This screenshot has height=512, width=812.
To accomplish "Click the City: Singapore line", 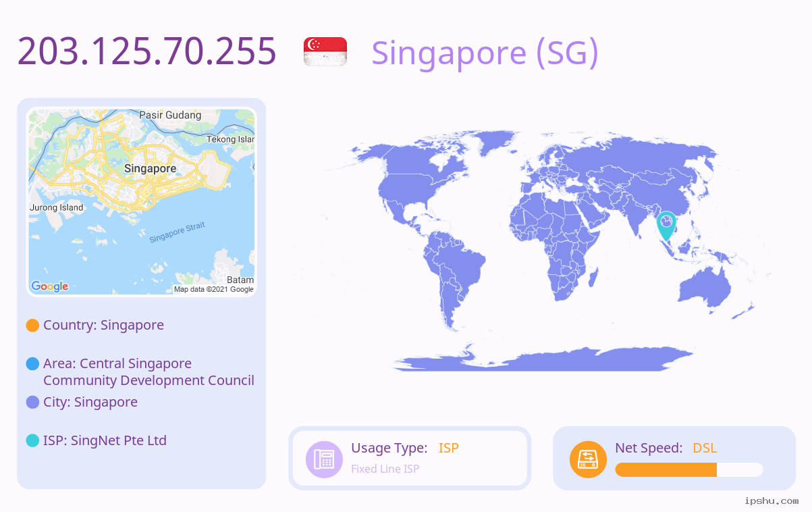I will 90,402.
